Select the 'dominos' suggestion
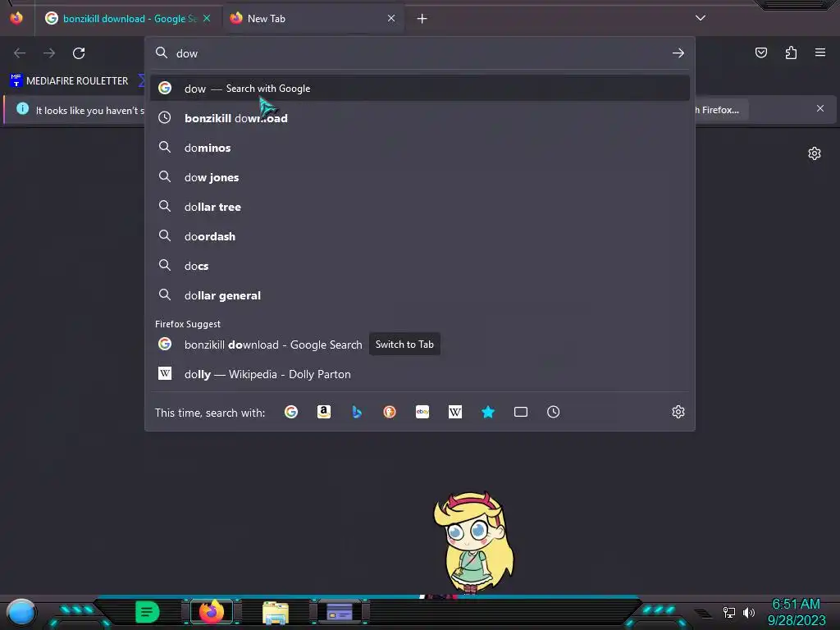 (x=419, y=148)
